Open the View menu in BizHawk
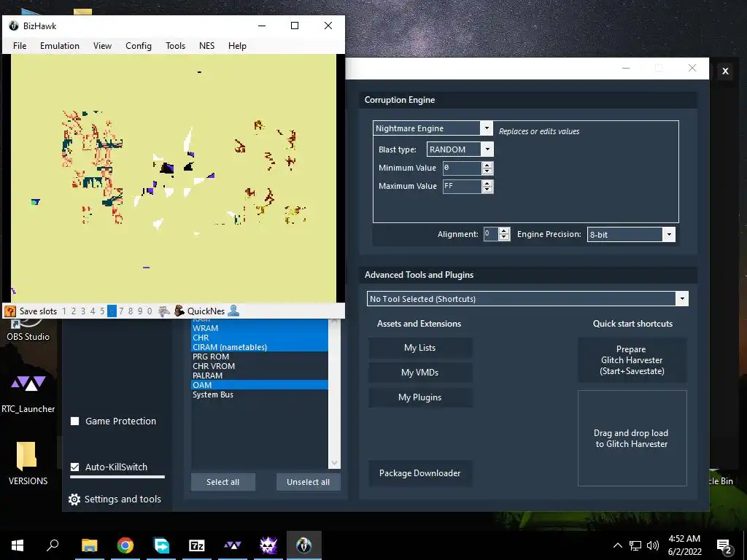Image resolution: width=747 pixels, height=560 pixels. pyautogui.click(x=102, y=46)
